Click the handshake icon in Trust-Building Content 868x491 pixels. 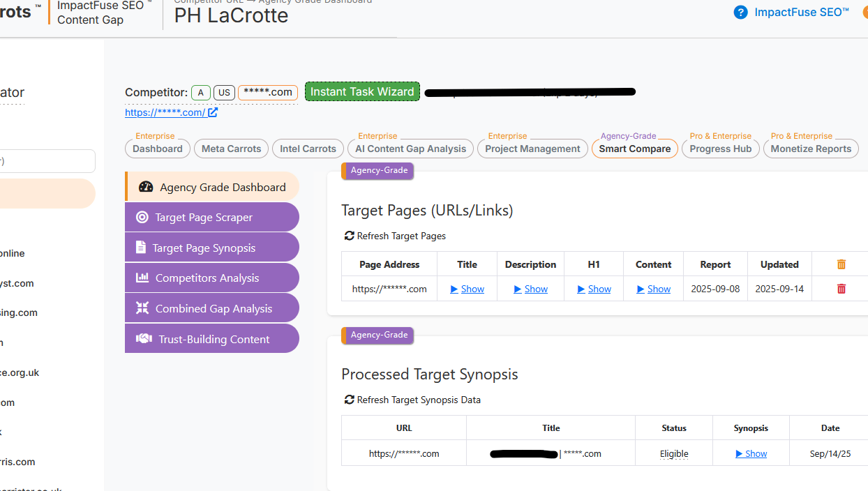pos(144,339)
